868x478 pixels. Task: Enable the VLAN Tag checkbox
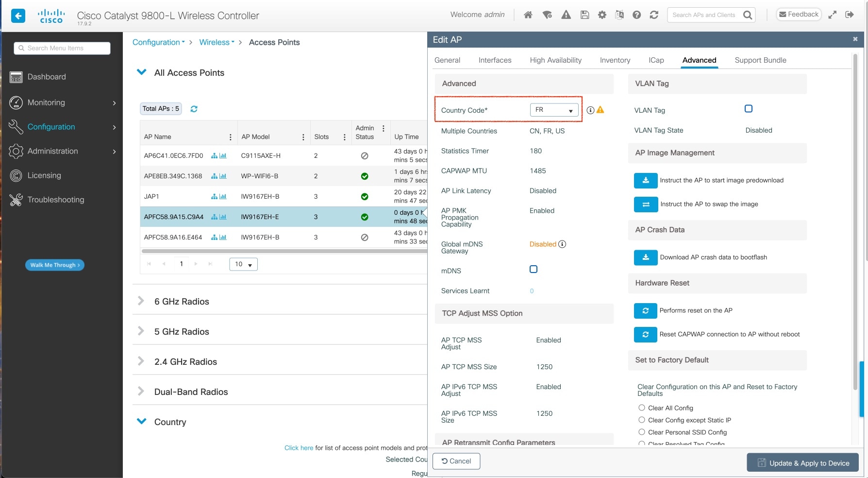[749, 109]
